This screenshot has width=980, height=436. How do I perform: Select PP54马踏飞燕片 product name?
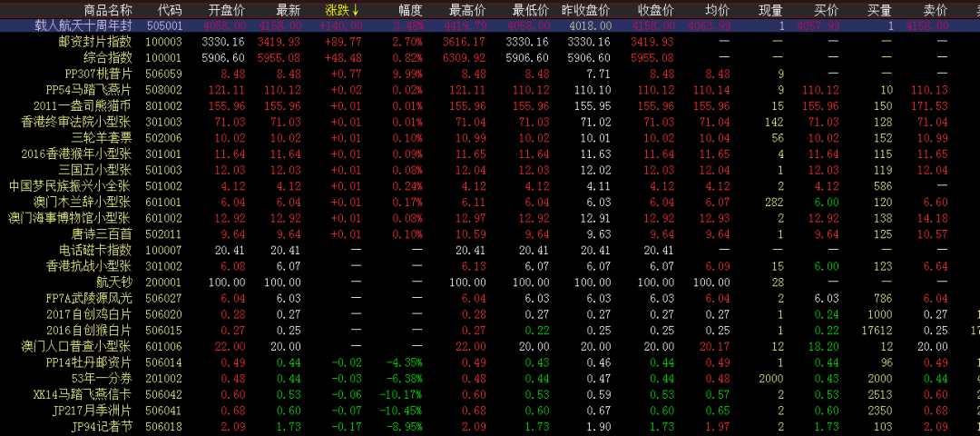point(89,89)
